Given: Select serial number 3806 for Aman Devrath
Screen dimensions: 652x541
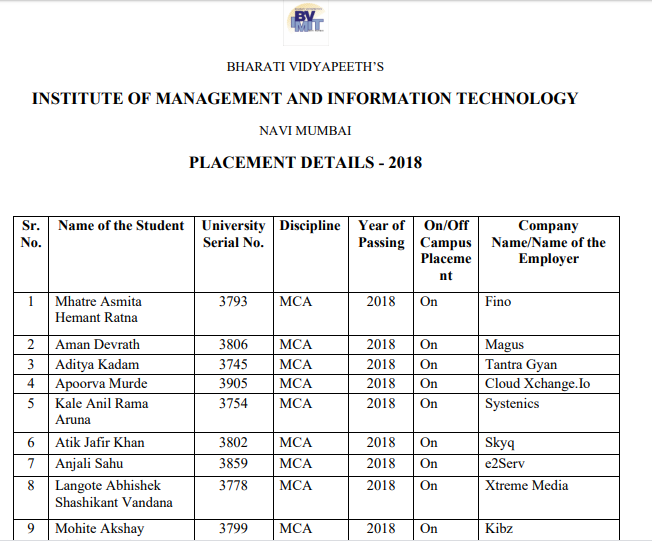Looking at the screenshot, I should (233, 344).
